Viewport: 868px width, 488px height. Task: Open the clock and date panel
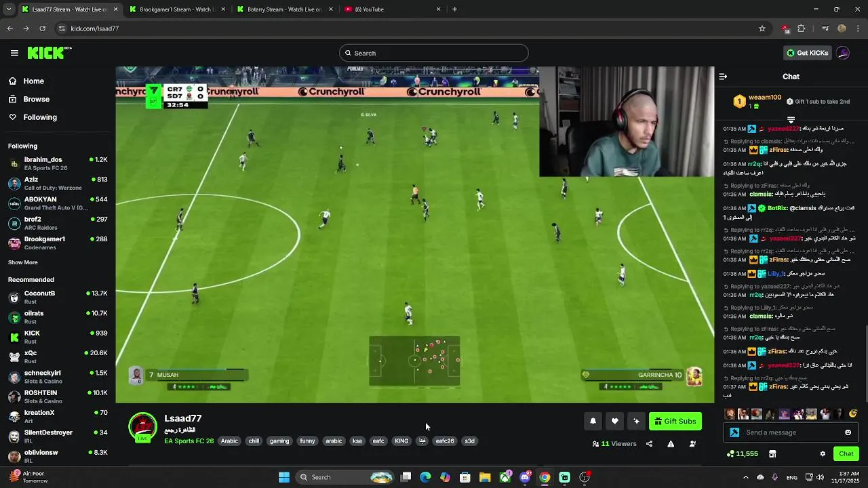point(844,477)
